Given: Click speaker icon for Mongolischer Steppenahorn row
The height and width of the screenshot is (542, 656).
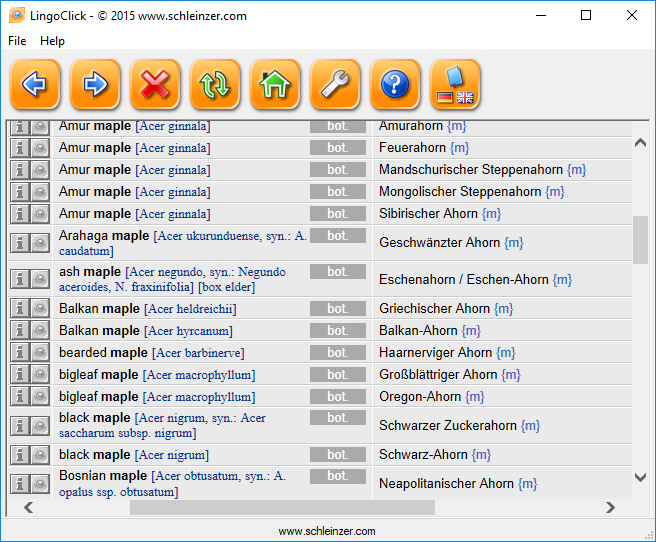Looking at the screenshot, I should 40,192.
